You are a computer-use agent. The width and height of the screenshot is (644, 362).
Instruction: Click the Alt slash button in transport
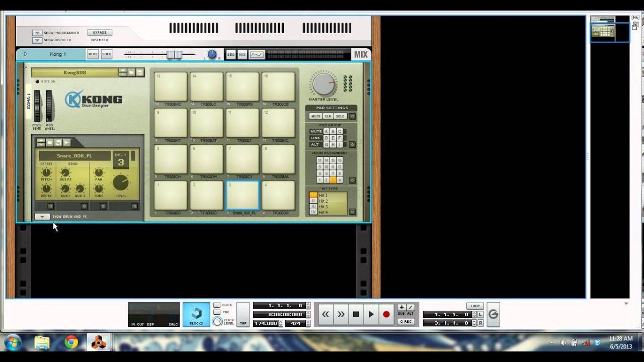click(410, 307)
